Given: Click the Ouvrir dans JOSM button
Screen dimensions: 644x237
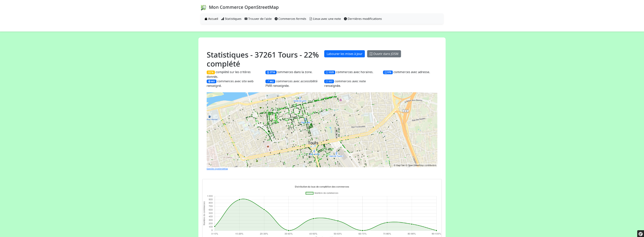Looking at the screenshot, I should [x=384, y=54].
